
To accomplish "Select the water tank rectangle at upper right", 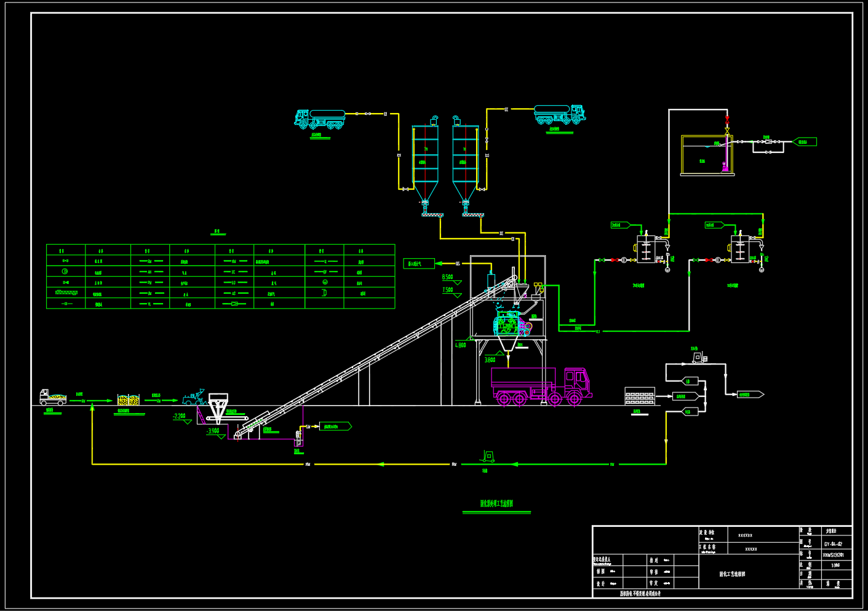I will [x=707, y=156].
